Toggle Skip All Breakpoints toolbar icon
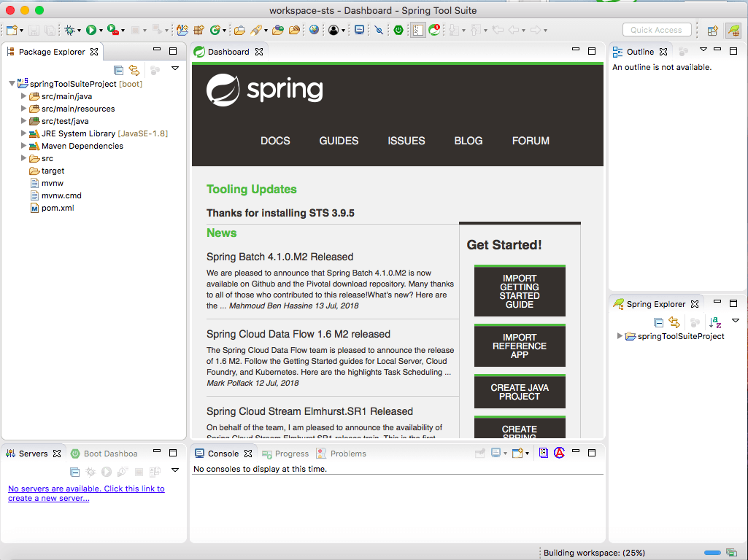 coord(379,30)
